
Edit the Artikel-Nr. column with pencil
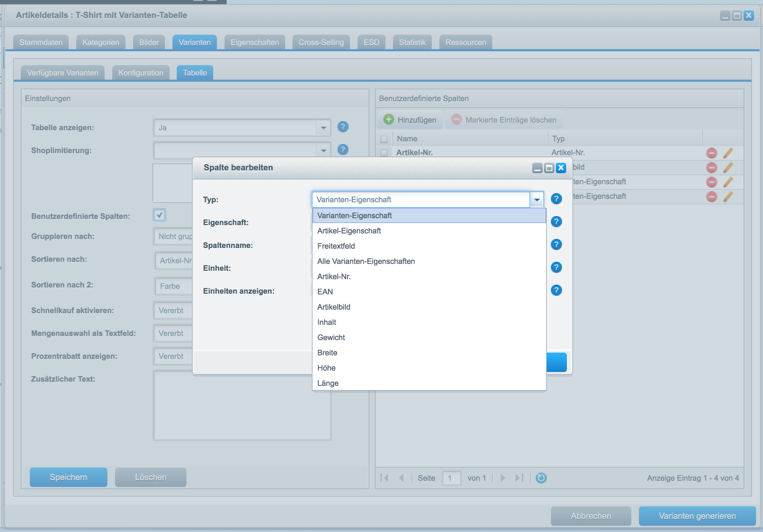pos(728,153)
